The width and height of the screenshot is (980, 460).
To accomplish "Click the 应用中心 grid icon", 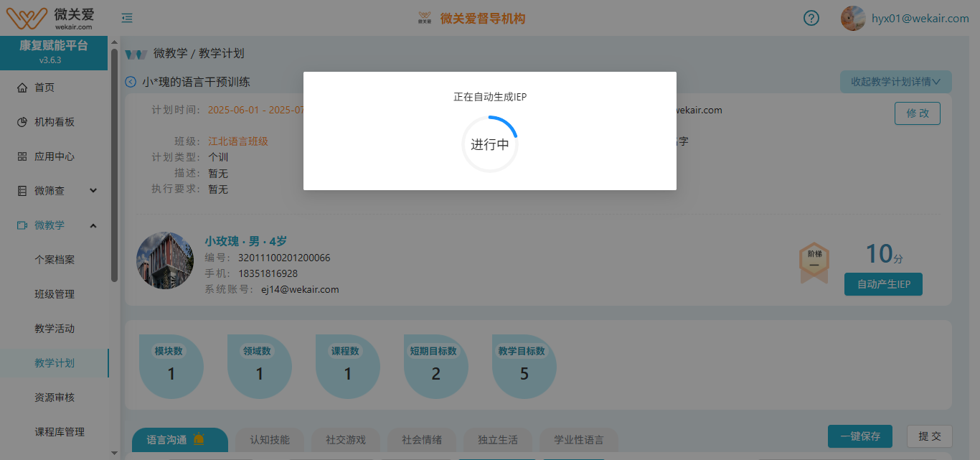I will point(22,156).
